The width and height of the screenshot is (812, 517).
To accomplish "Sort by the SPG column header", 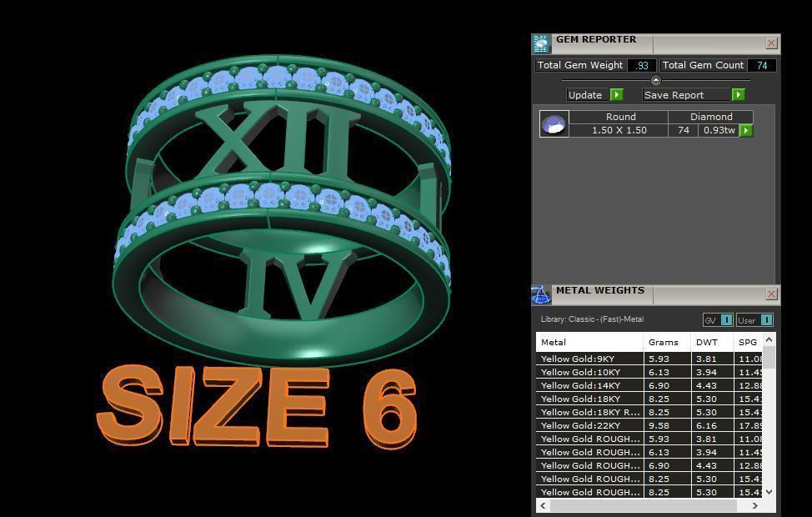I will tap(748, 342).
